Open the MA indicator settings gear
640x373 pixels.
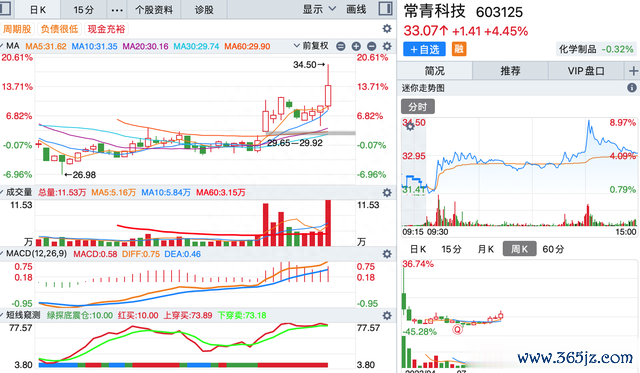tap(387, 46)
